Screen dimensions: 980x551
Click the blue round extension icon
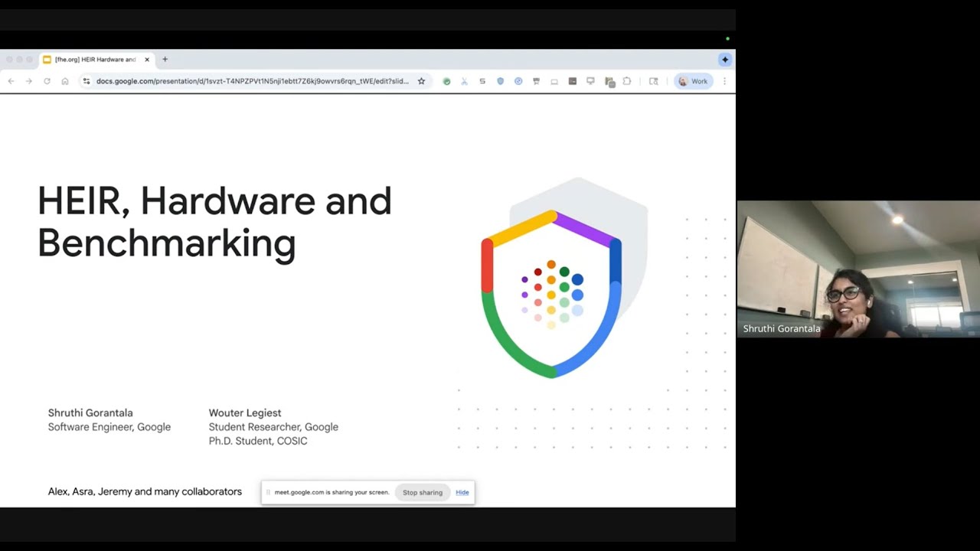click(518, 81)
